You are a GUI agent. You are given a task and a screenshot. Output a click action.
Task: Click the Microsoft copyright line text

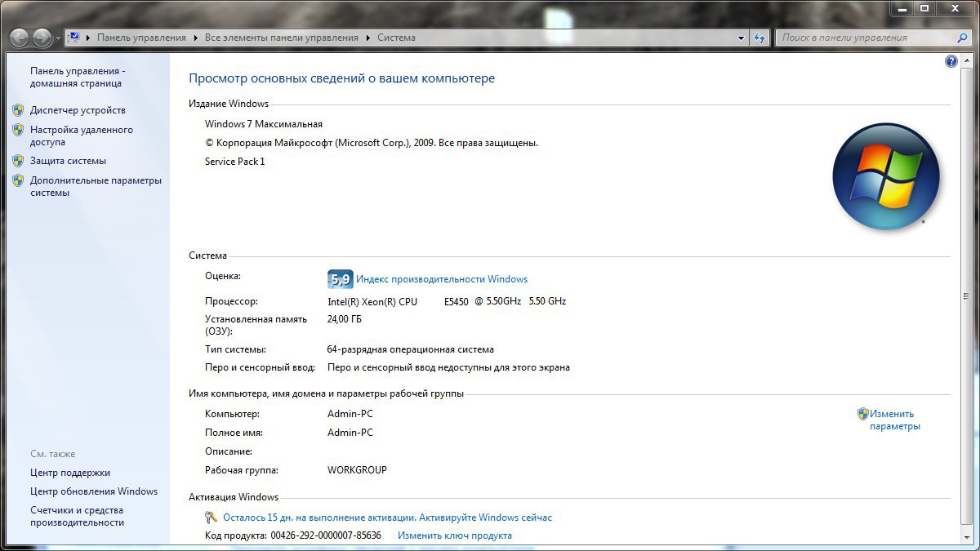pos(372,143)
